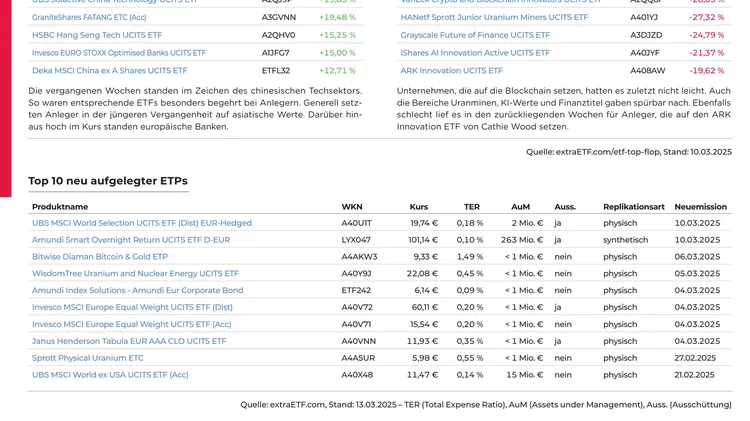Select WKN LYX047 cell

click(x=356, y=240)
